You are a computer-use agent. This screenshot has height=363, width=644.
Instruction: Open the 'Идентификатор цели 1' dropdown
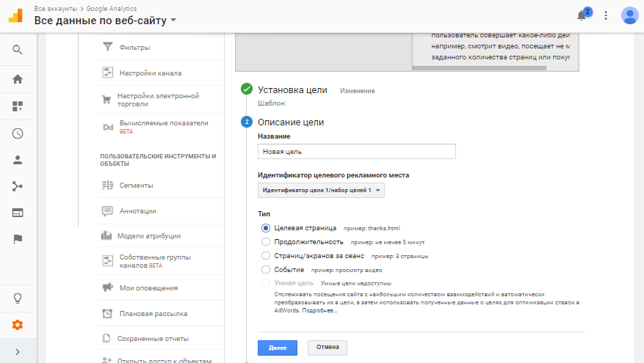pyautogui.click(x=322, y=191)
